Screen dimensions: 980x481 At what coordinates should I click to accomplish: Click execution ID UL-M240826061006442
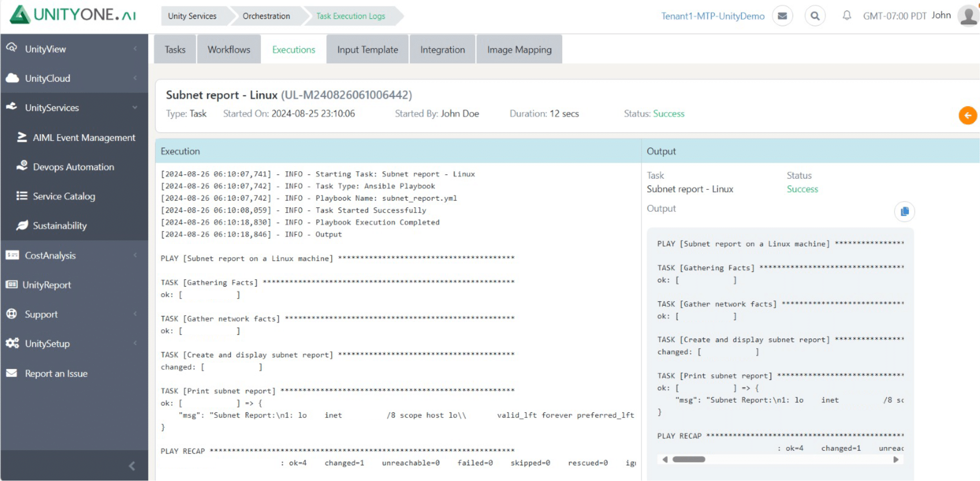coord(347,95)
